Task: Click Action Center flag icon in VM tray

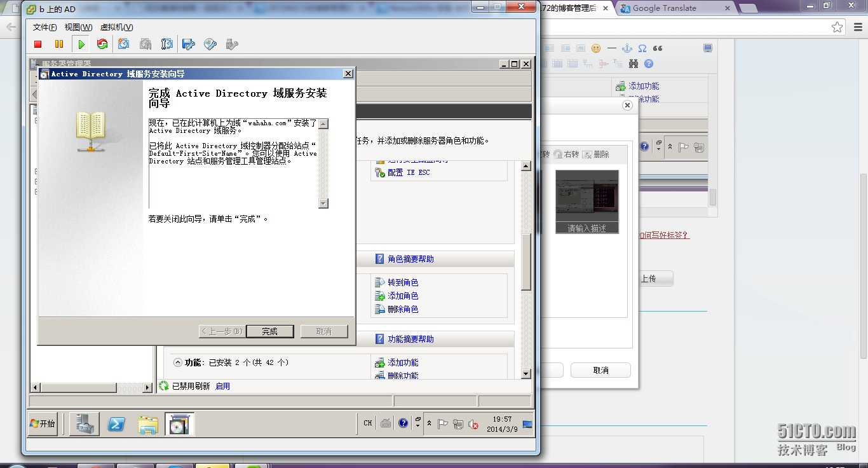Action: coord(444,424)
